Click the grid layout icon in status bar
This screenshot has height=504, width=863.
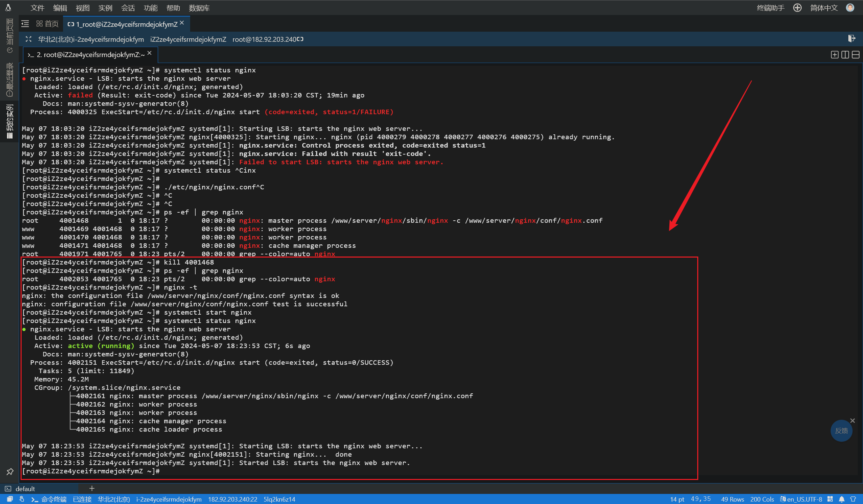830,499
